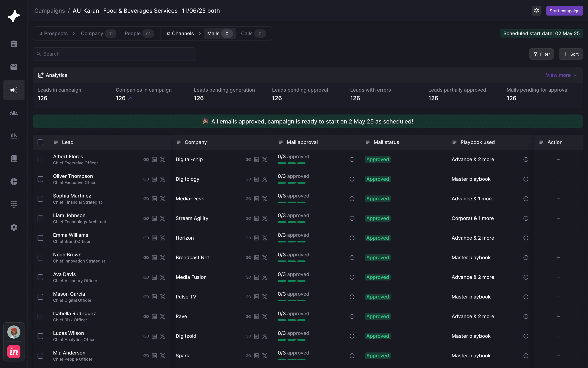Open Oliver Thompson's X profile icon

tap(163, 179)
